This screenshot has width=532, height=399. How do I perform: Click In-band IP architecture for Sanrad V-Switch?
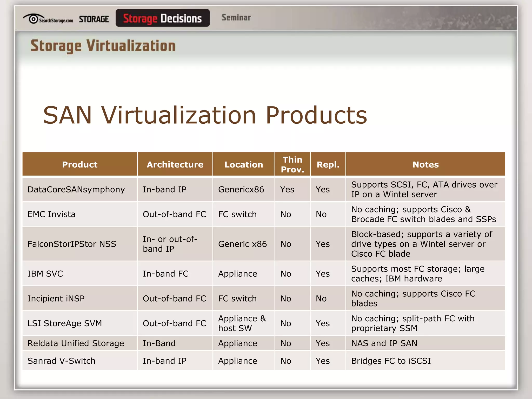[x=175, y=361]
